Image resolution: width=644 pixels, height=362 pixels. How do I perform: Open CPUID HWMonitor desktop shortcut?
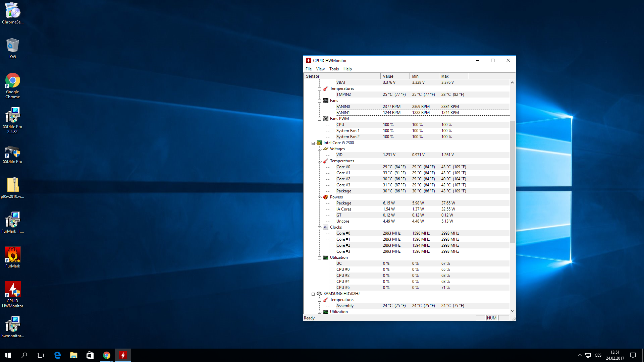tap(13, 290)
